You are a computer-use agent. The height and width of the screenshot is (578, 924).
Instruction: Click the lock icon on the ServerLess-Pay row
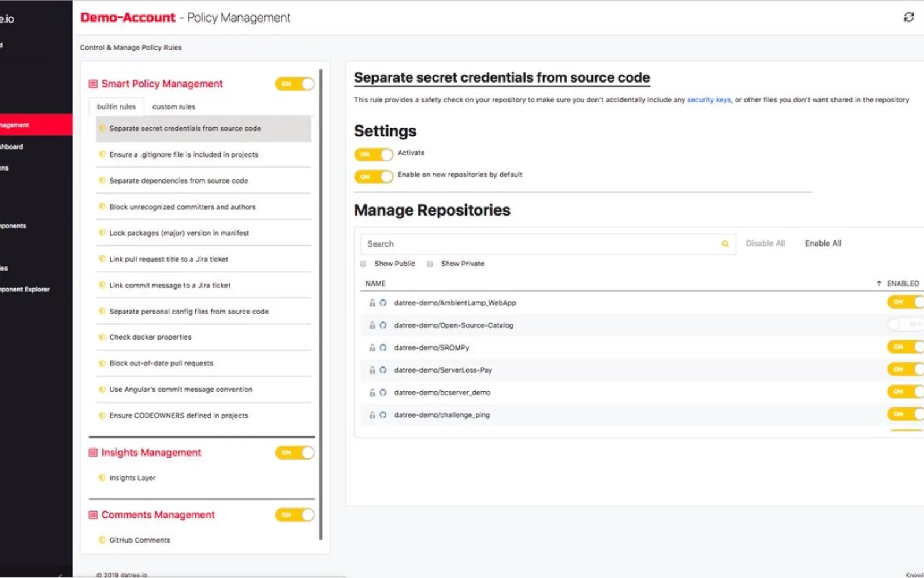click(372, 370)
